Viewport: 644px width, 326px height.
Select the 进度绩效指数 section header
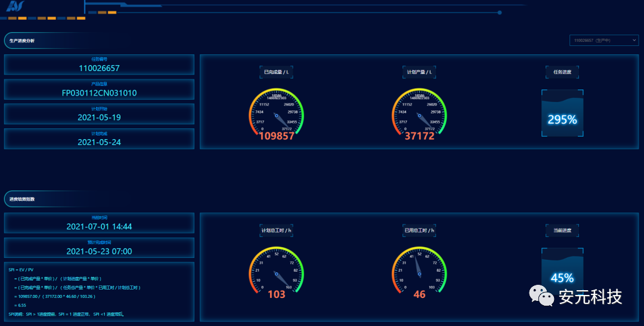[23, 199]
